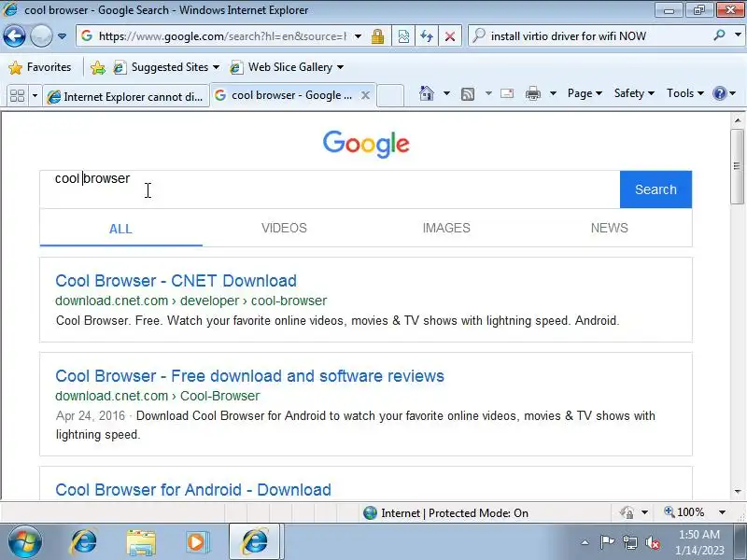Open a new blank tab
Viewport: 747px width, 560px height.
390,96
